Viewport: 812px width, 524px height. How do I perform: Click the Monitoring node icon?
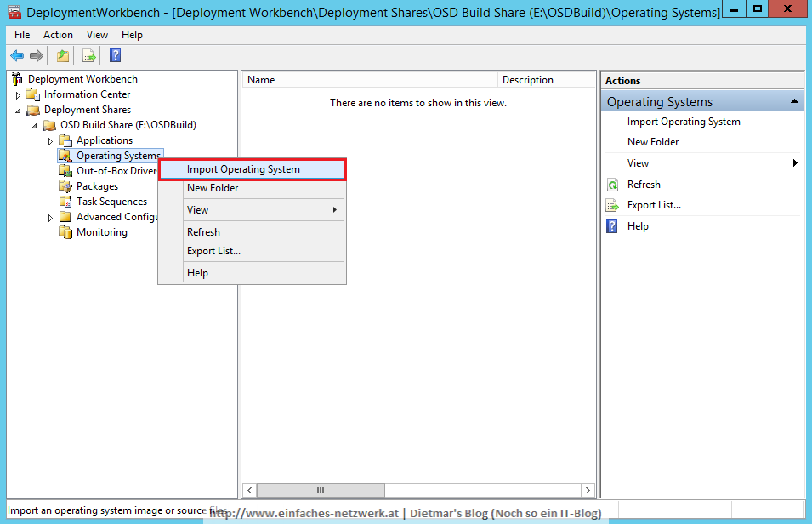(x=65, y=232)
